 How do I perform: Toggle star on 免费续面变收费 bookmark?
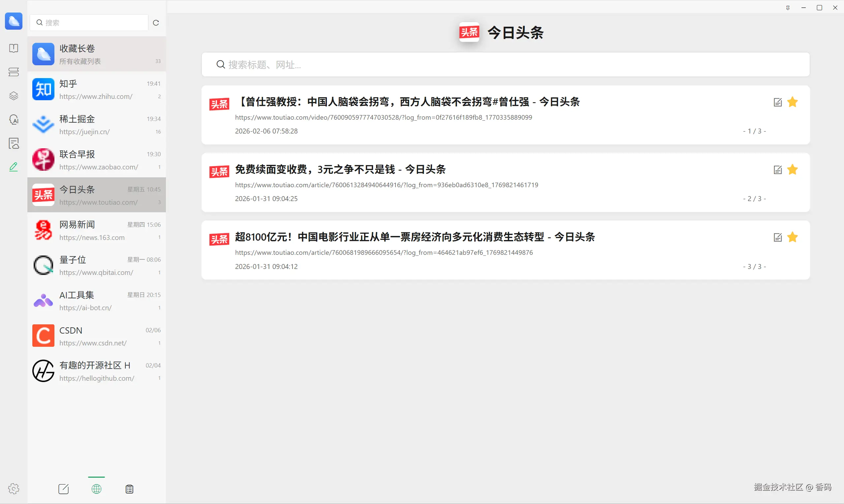click(x=793, y=169)
